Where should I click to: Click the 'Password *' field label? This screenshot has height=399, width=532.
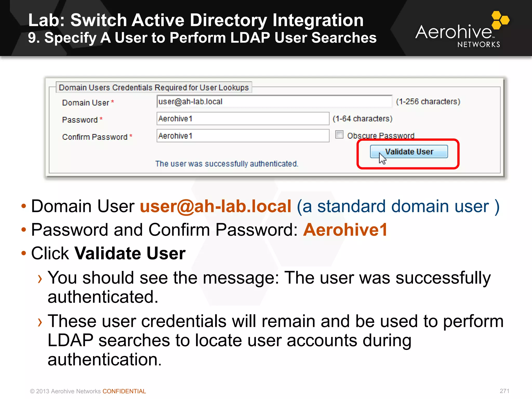82,120
